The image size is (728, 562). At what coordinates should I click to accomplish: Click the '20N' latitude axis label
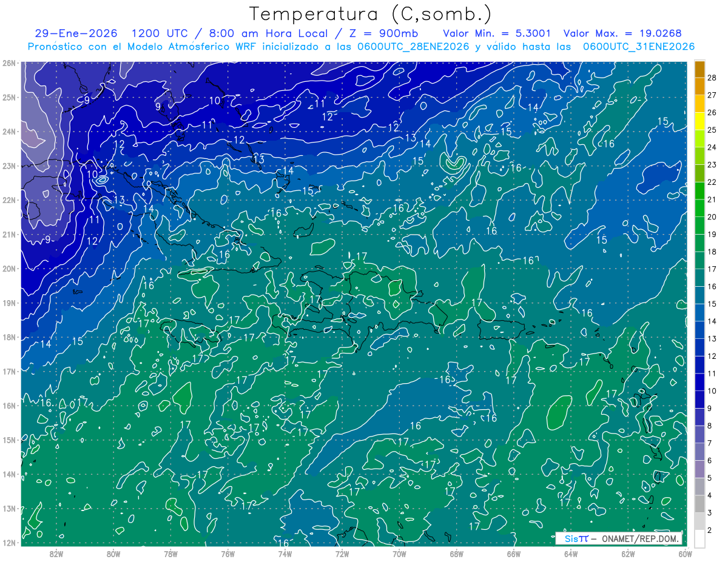tap(8, 269)
